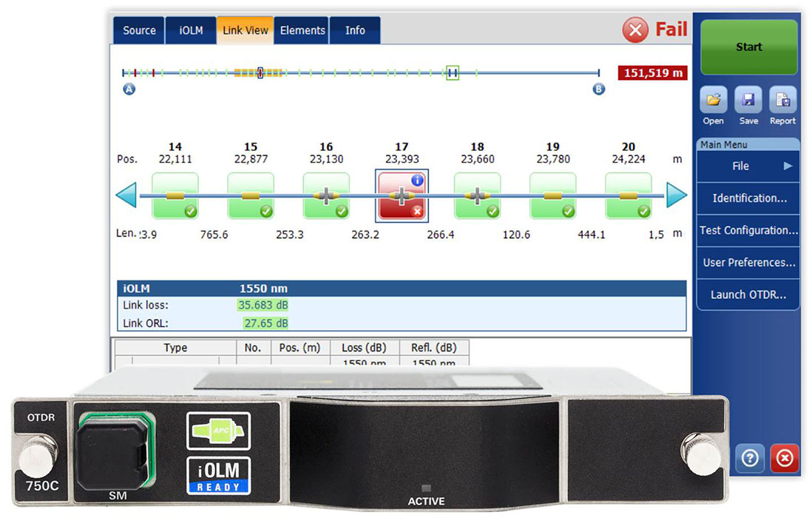Screen dimensions: 812x518
Task: Select element 20 splice icon
Action: (628, 195)
